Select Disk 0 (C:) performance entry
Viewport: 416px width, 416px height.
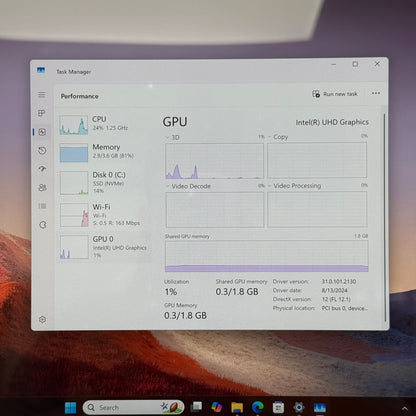point(104,182)
